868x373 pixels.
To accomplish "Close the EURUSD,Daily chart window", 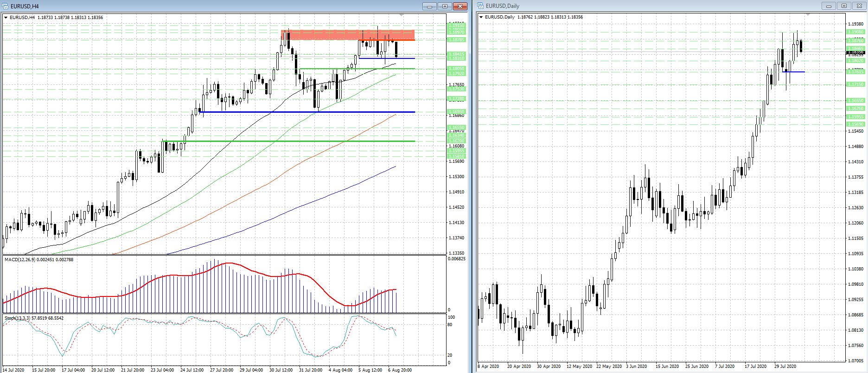I will (859, 6).
